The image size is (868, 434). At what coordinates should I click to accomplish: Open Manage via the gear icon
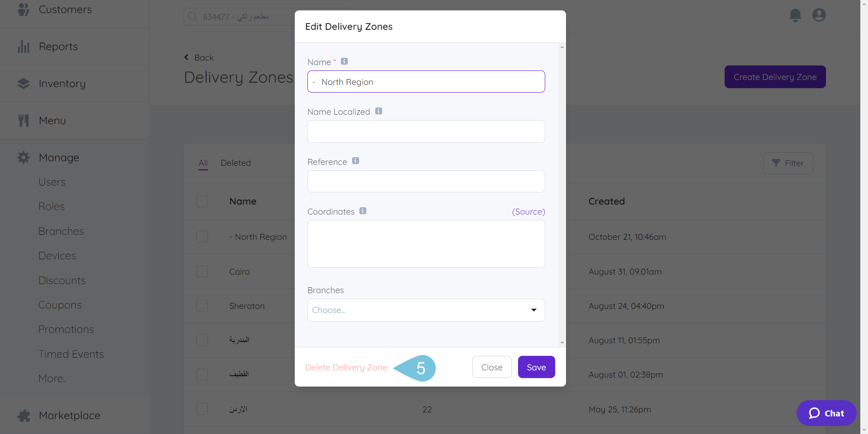click(x=24, y=157)
